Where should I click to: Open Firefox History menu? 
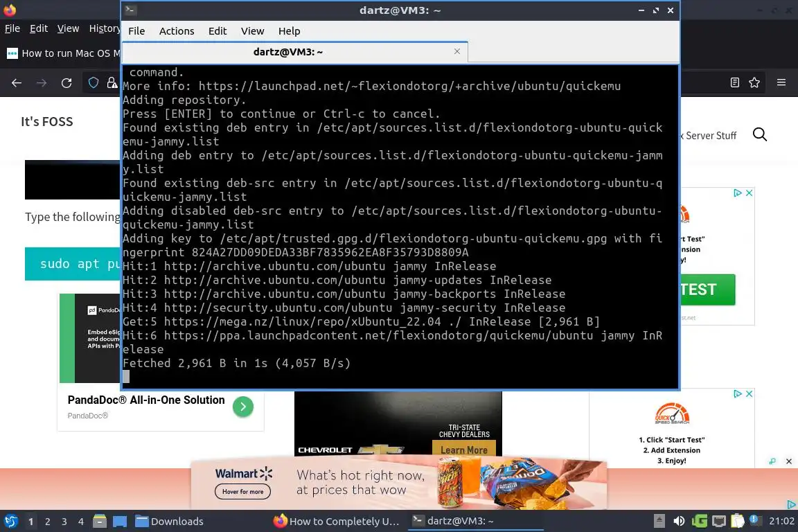105,28
